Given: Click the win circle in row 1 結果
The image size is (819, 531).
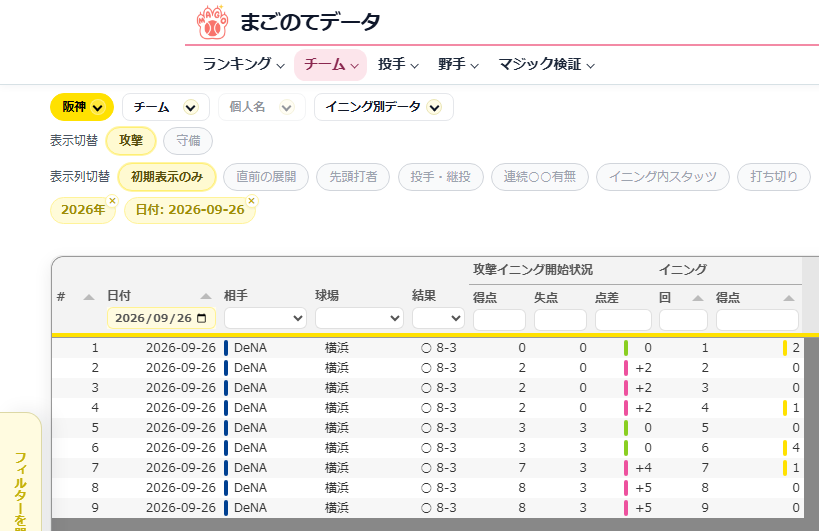Looking at the screenshot, I should (x=426, y=348).
